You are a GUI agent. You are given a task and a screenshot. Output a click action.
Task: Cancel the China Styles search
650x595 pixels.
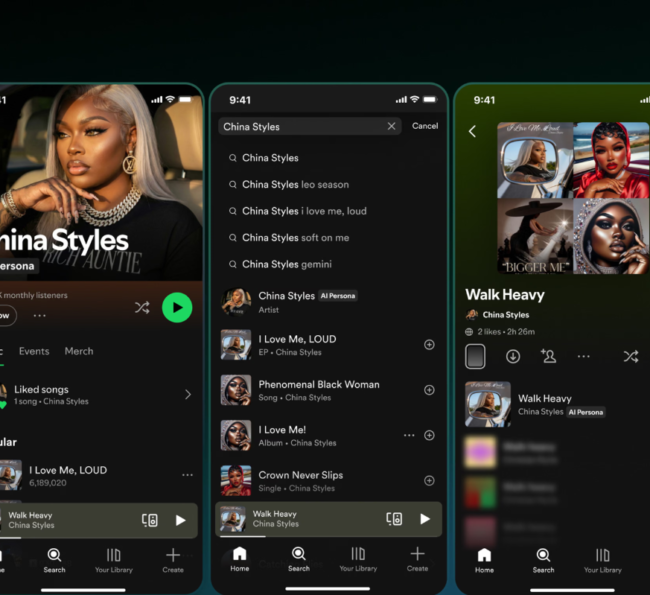(x=425, y=126)
